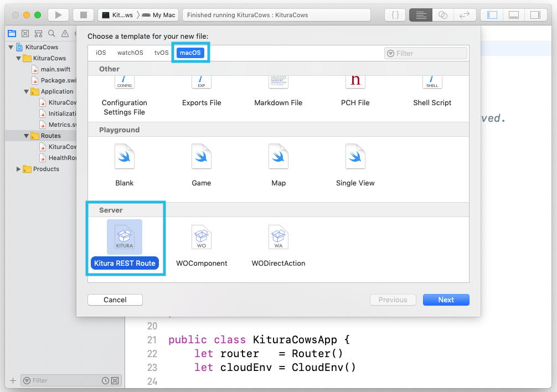Pick the Game playground template
The image size is (557, 392).
point(202,165)
